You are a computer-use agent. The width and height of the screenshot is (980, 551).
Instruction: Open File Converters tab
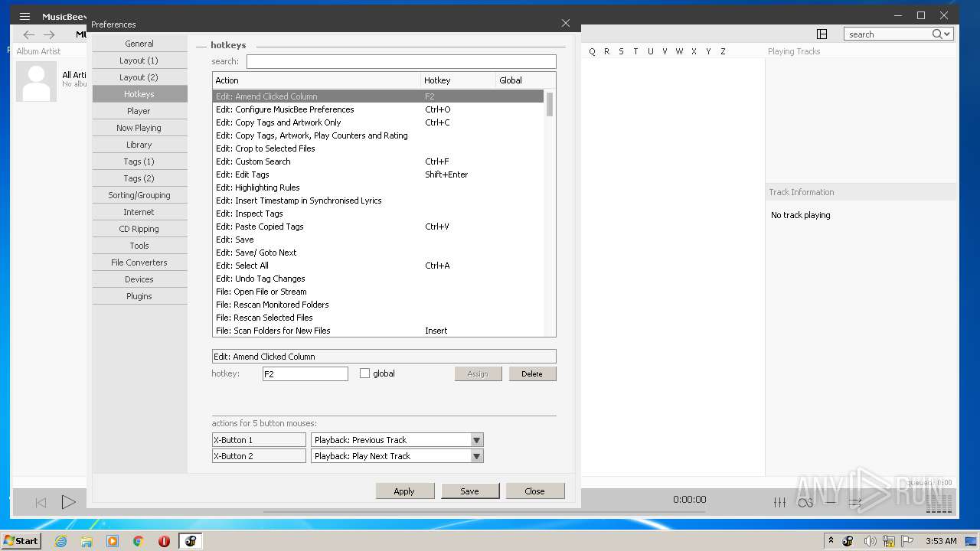point(139,262)
